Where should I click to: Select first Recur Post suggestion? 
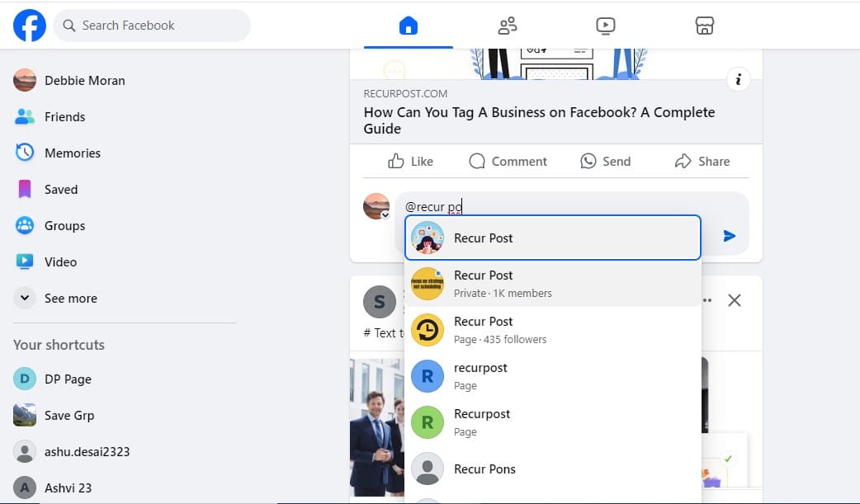(x=553, y=238)
